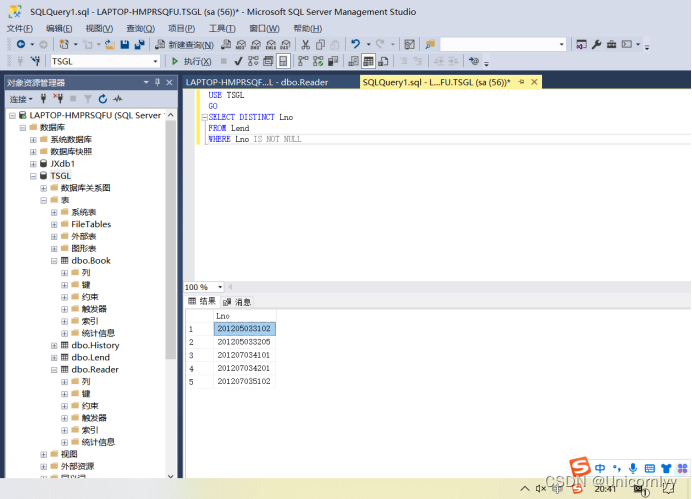Open the find search combo box dropdown
This screenshot has height=499, width=692.
(561, 44)
